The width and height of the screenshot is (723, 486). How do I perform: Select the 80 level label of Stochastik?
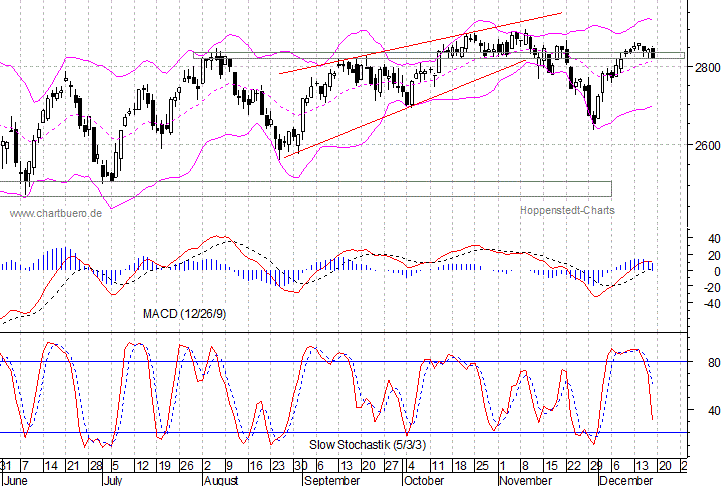[x=714, y=363]
